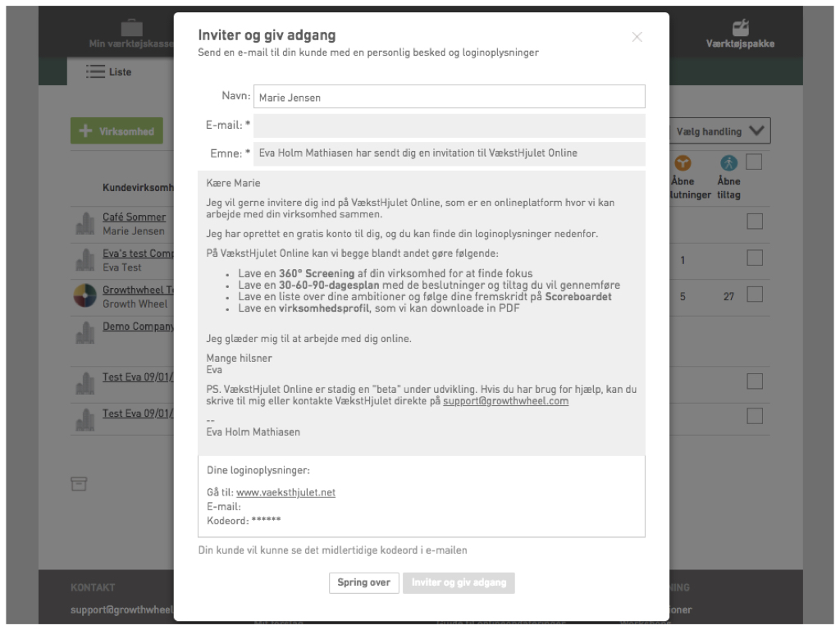This screenshot has height=630, width=840.
Task: Open the first Test Eva 09/01 link
Action: 138,377
